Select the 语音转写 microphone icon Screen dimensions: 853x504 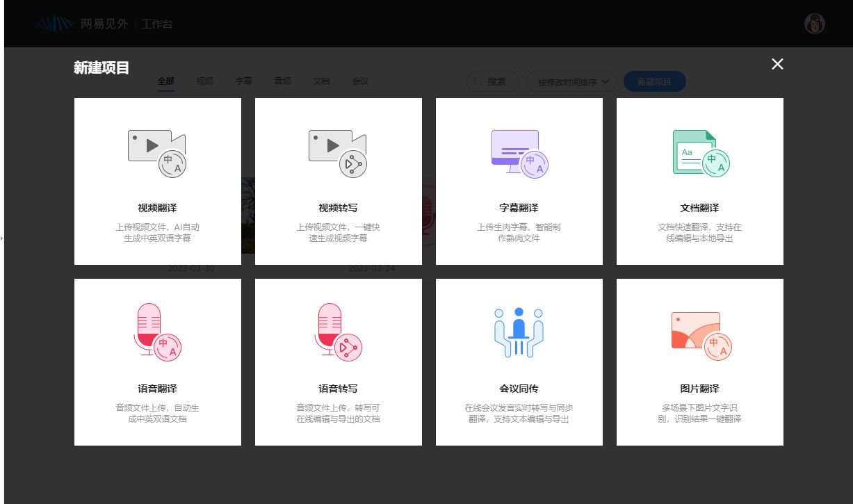pyautogui.click(x=338, y=332)
